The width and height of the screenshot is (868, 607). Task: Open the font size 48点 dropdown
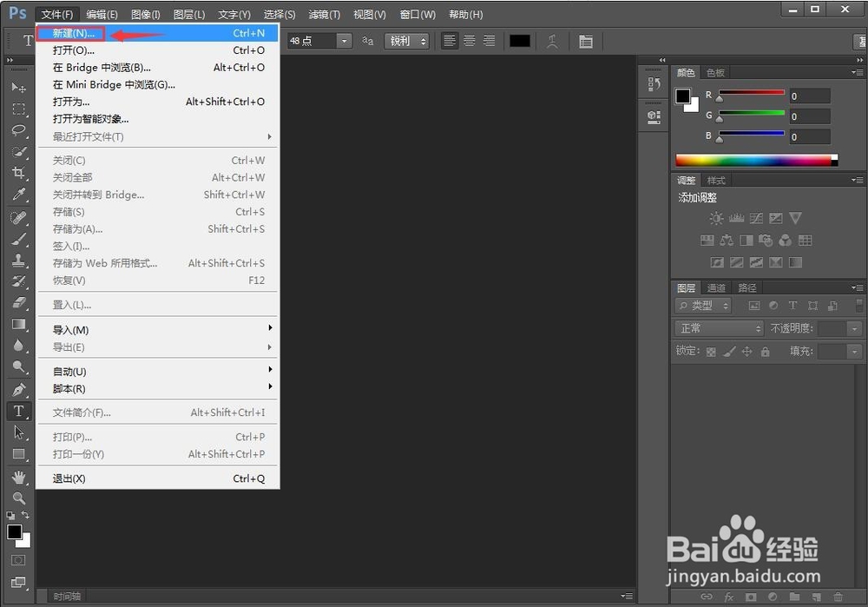345,41
